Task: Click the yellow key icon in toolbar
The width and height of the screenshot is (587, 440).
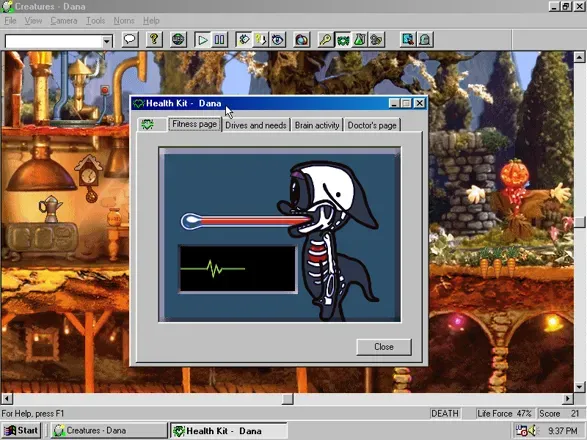Action: coord(326,39)
